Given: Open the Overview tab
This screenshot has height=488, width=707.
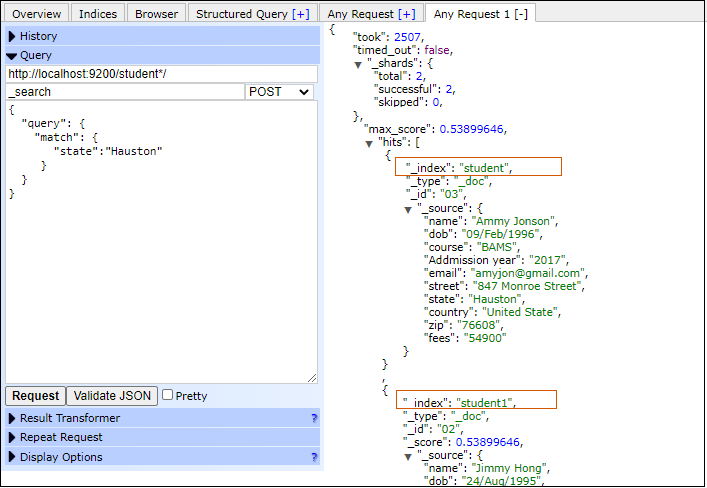Looking at the screenshot, I should (x=37, y=14).
